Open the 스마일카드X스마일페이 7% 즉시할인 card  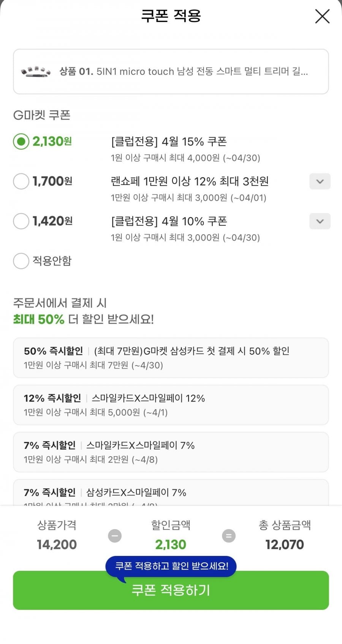tap(171, 452)
